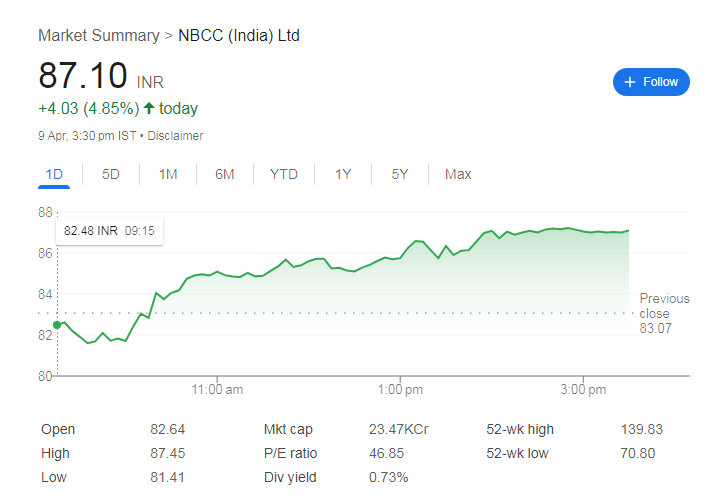This screenshot has height=503, width=713.
Task: Click the plus icon in Follow
Action: point(630,82)
